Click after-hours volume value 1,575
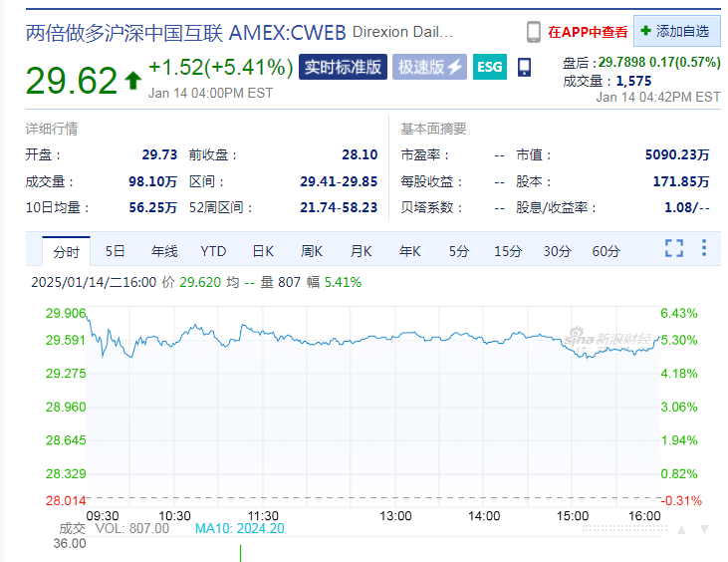 tap(633, 81)
